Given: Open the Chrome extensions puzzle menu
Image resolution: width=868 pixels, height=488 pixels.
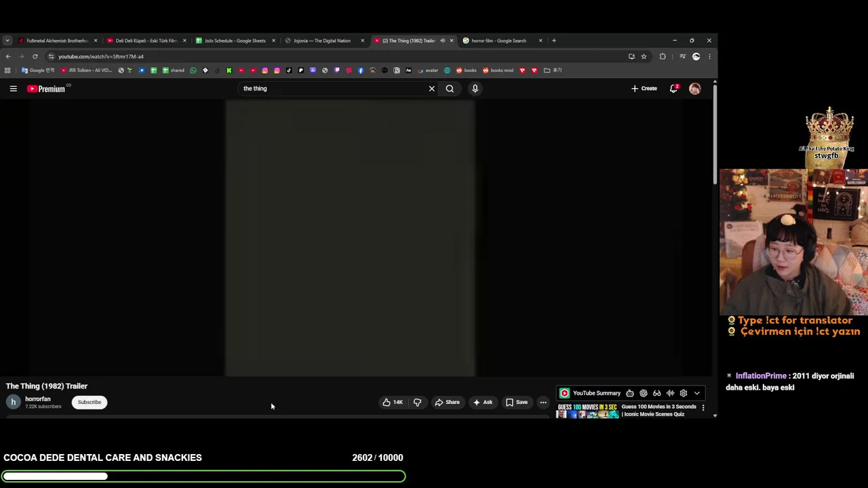Looking at the screenshot, I should pos(663,57).
